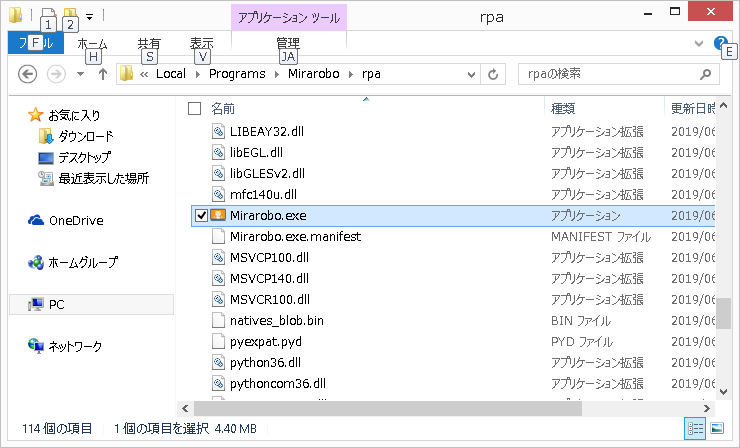Expand the ribbon with the chevron
This screenshot has width=740, height=448.
point(699,43)
